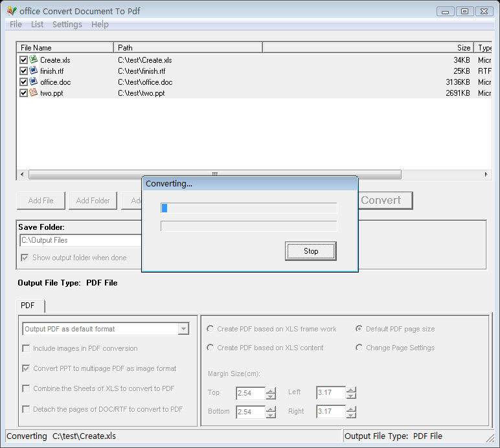This screenshot has height=448, width=500.
Task: Select the C:\test\Create.xls path cell
Action: (145, 60)
